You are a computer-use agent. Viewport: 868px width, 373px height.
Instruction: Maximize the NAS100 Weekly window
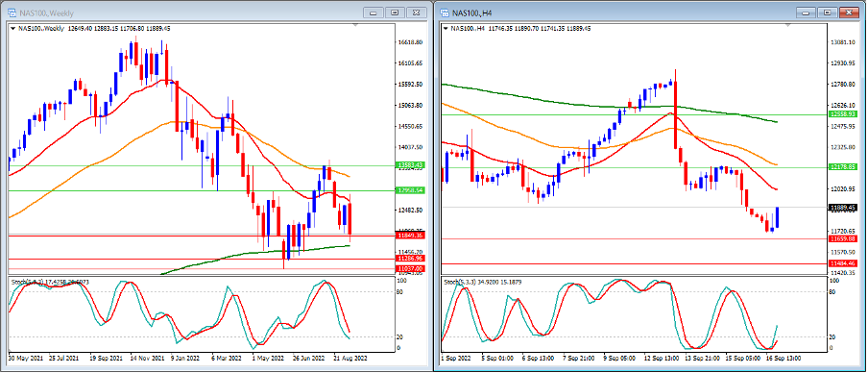(396, 12)
